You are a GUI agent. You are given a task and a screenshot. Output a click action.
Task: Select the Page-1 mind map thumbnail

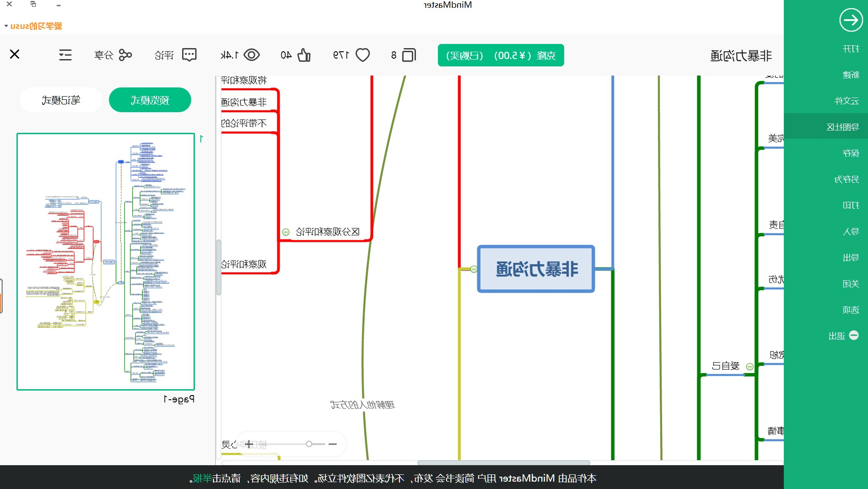tap(106, 261)
